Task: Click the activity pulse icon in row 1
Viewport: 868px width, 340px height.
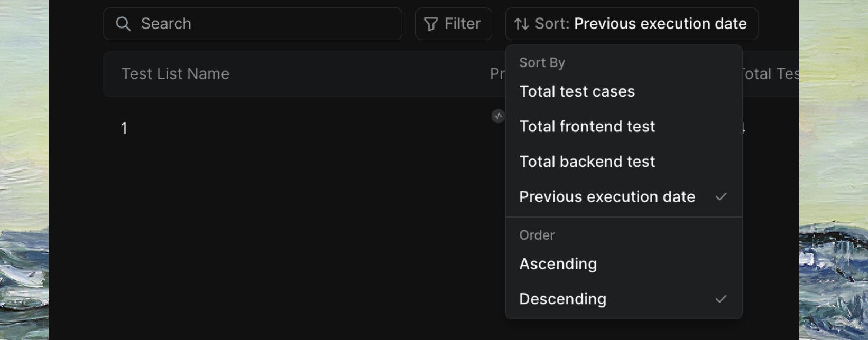Action: tap(498, 116)
